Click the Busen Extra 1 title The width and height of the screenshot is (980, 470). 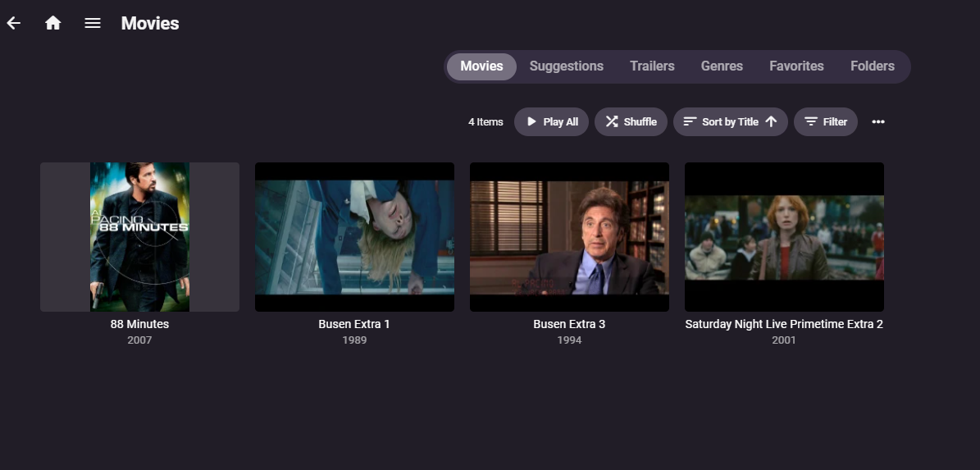(354, 324)
